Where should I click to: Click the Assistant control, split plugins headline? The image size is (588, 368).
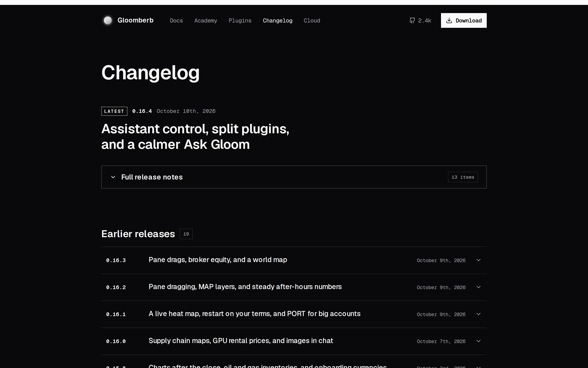click(195, 137)
